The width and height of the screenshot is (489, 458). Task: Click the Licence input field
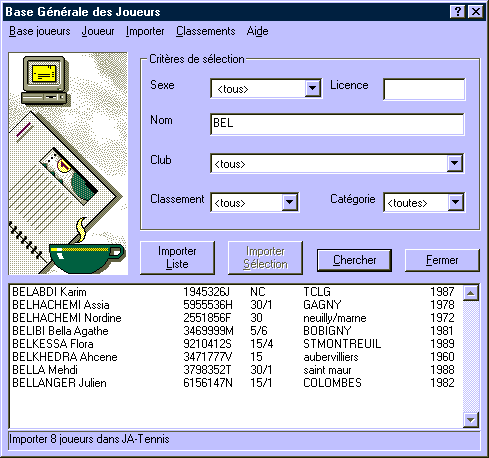click(424, 89)
